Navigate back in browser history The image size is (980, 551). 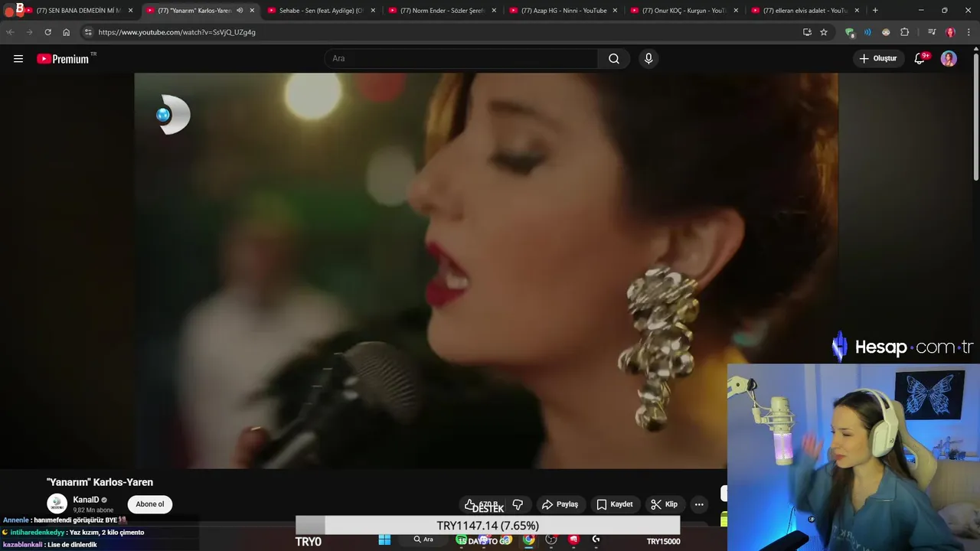(x=11, y=32)
